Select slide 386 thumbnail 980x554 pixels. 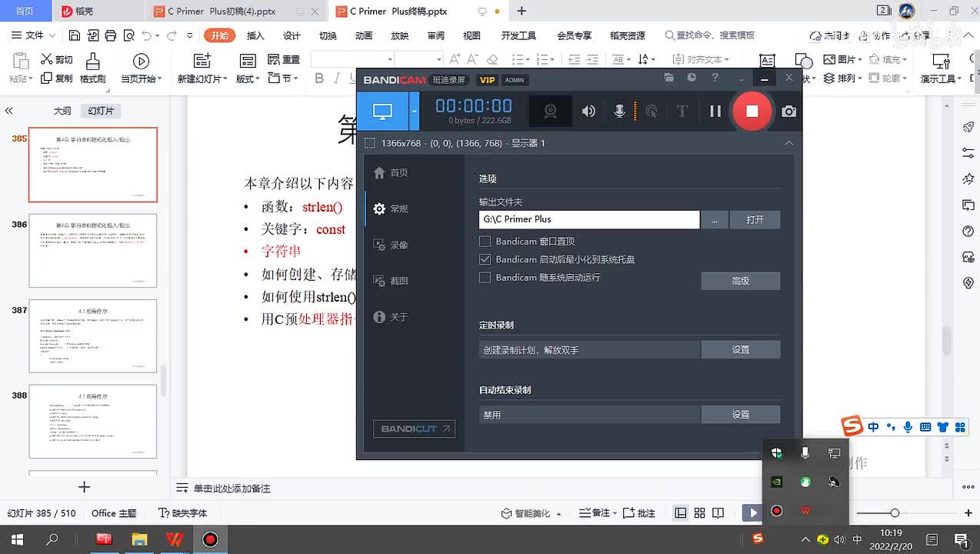pyautogui.click(x=92, y=251)
